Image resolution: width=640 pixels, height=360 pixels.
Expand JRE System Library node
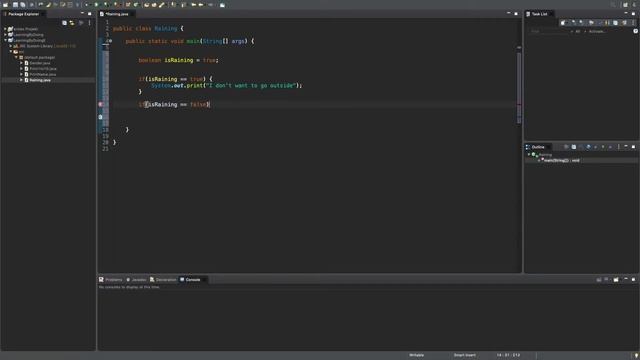[11, 46]
